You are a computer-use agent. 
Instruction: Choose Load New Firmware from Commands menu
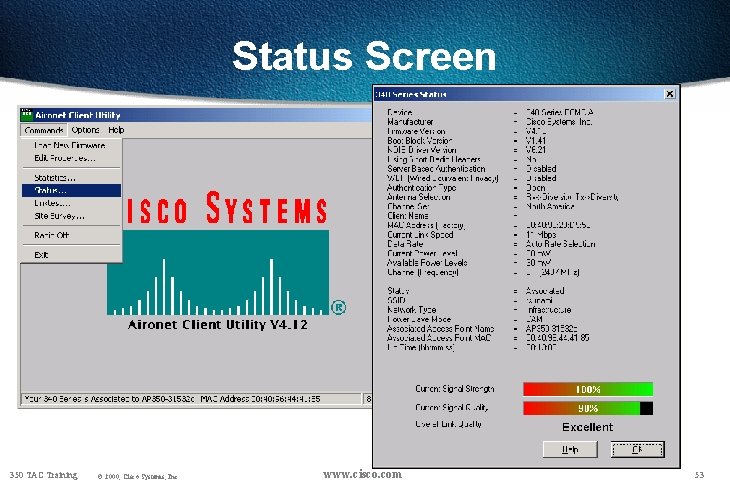70,145
